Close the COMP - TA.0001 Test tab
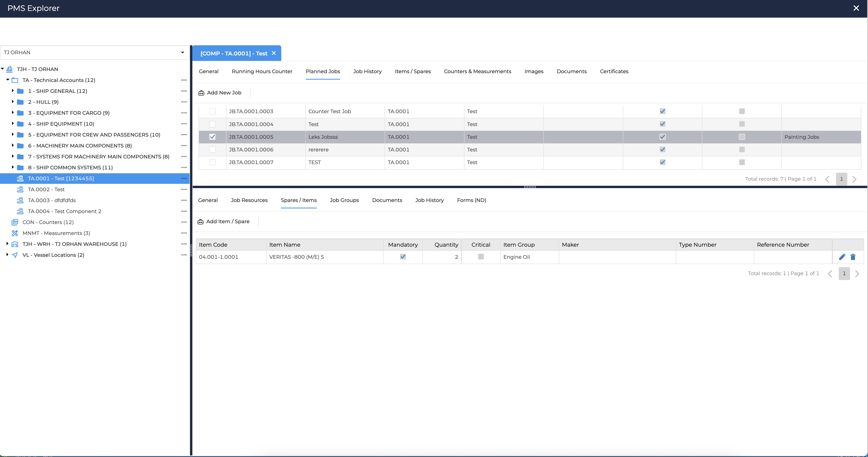Screen dimensions: 868x457 274,53
